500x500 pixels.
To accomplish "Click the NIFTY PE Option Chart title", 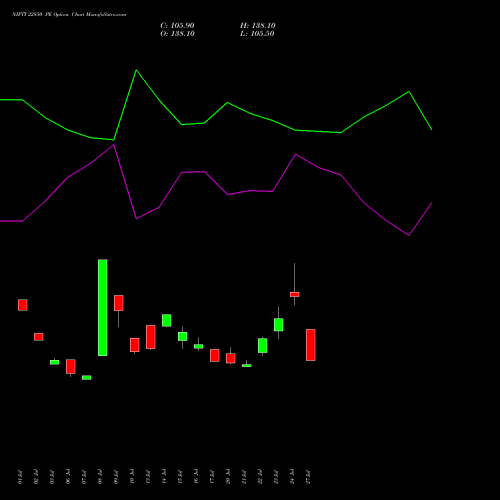I will [x=69, y=15].
